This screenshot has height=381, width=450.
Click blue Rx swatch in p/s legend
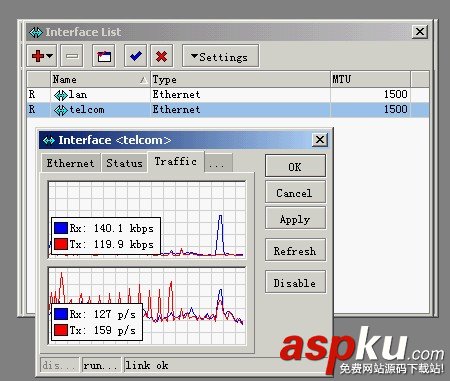[x=61, y=314]
